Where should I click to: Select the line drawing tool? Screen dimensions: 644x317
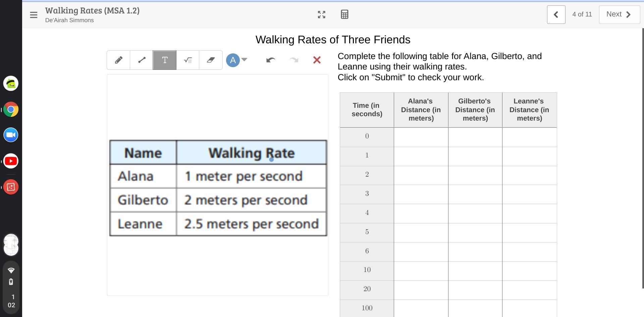142,60
